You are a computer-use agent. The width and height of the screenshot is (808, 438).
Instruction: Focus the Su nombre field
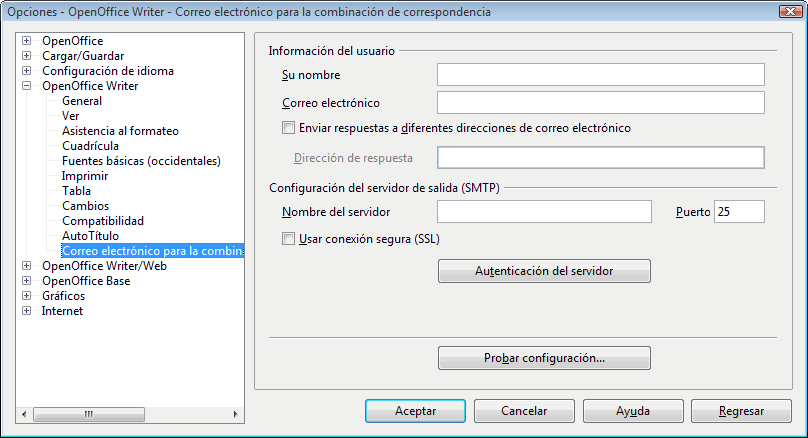tap(601, 75)
